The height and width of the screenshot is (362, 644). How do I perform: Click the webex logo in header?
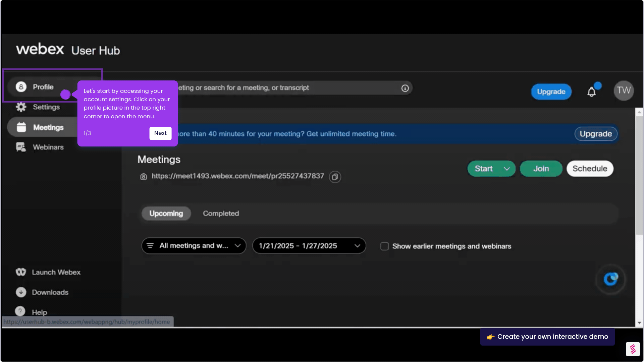[x=40, y=49]
